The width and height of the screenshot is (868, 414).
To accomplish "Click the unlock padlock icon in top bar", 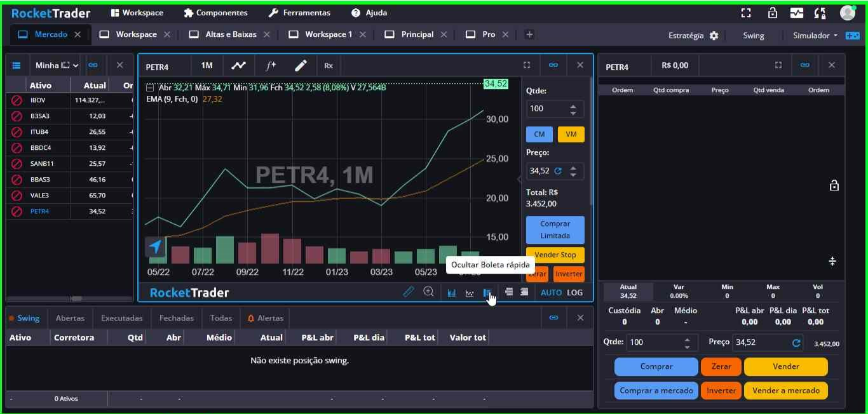I will click(772, 13).
